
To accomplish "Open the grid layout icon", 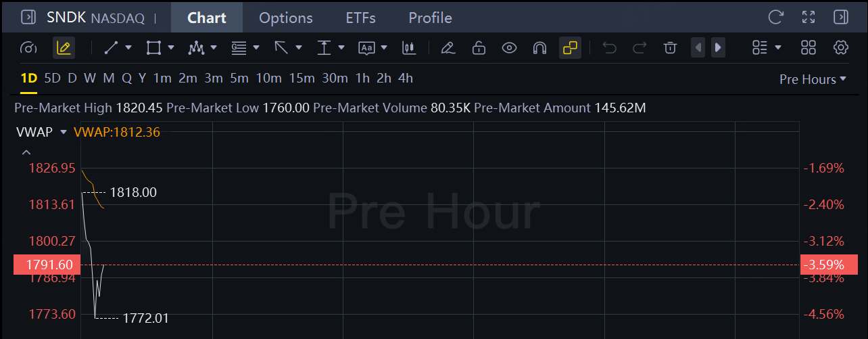I will coord(808,47).
